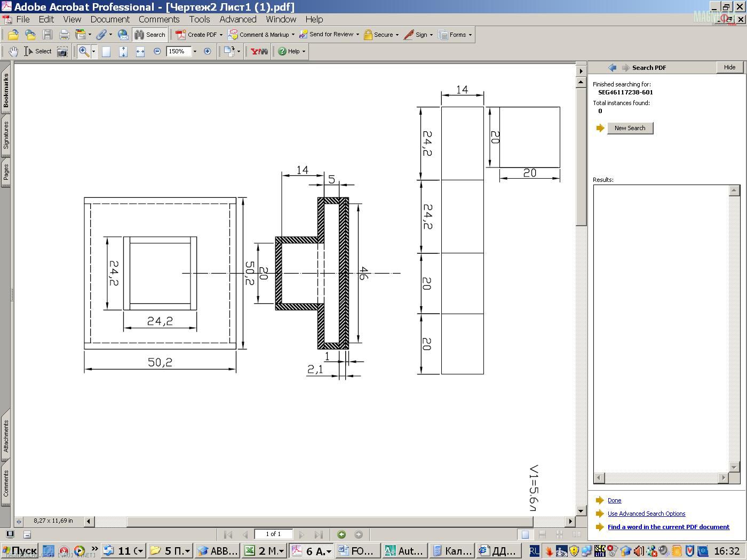Select the Hand tool
Viewport: 747px width, 560px height.
[13, 52]
